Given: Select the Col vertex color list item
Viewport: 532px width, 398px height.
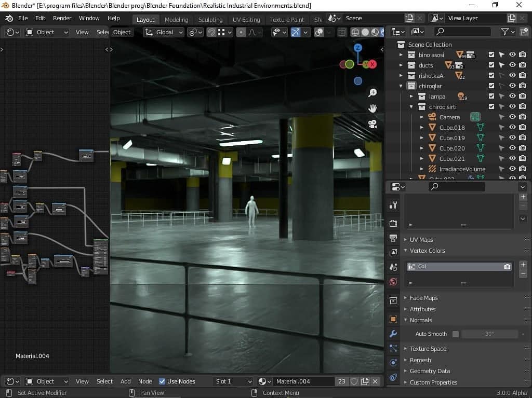Looking at the screenshot, I should click(459, 267).
